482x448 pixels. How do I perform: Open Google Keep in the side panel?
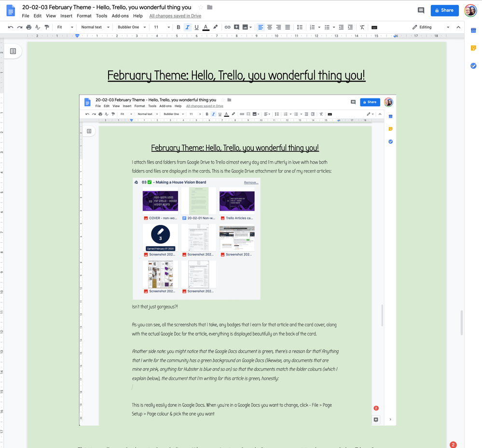point(473,48)
